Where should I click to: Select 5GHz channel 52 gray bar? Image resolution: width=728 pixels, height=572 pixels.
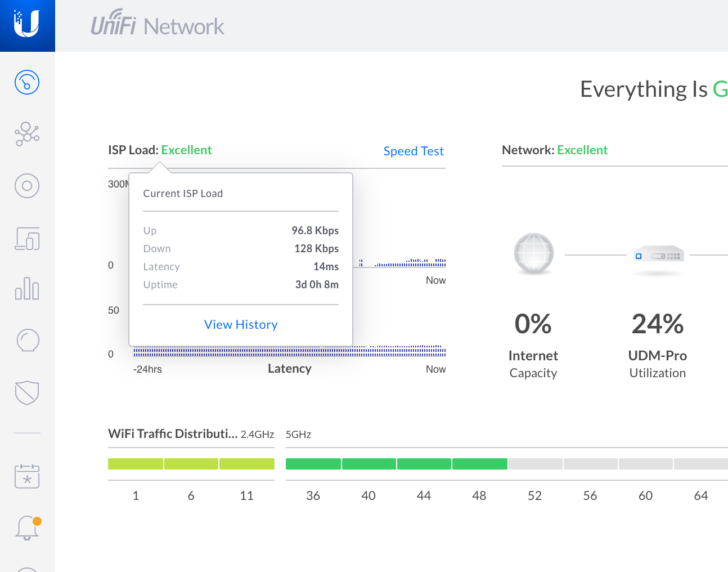535,464
